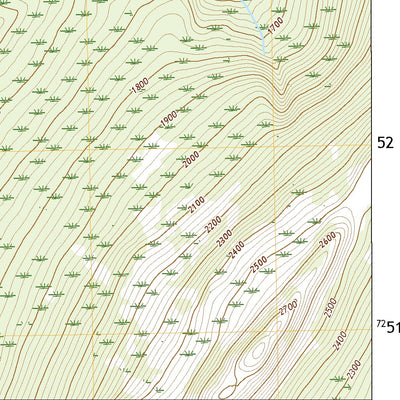Viewport: 400px width, 400px height.
Task: Click the grid northing label 52
Action: 386,143
